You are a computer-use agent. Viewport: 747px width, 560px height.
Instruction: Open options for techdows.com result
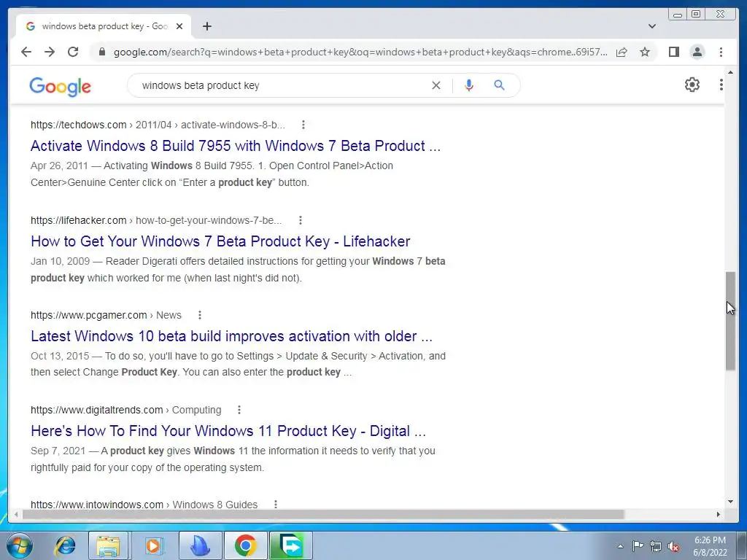pyautogui.click(x=303, y=125)
